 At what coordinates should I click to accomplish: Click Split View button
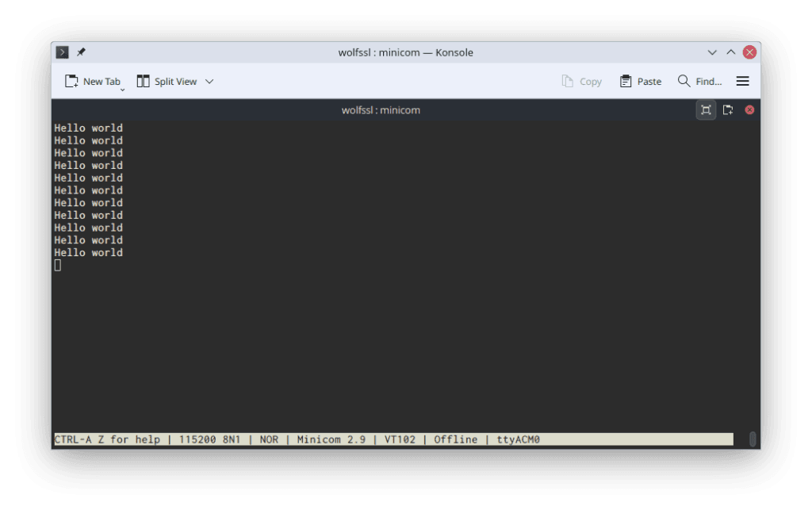pos(167,81)
